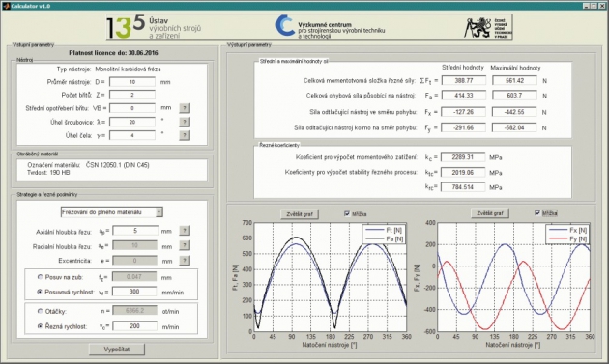Image resolution: width=609 pixels, height=364 pixels.
Task: Select the Posuv na zub radio button
Action: pos(40,277)
